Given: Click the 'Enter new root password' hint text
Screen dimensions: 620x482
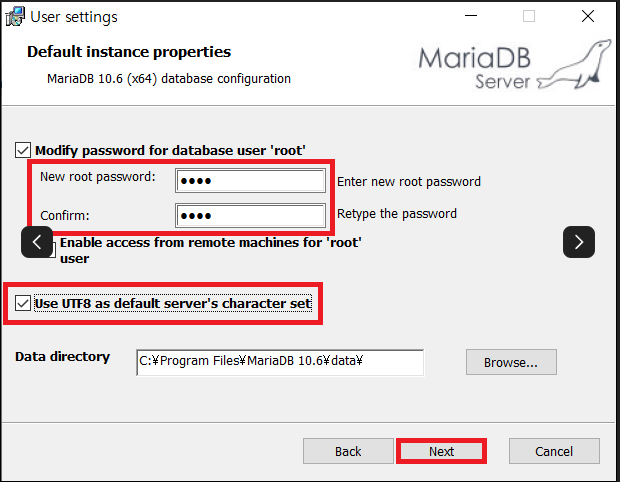Looking at the screenshot, I should 409,182.
